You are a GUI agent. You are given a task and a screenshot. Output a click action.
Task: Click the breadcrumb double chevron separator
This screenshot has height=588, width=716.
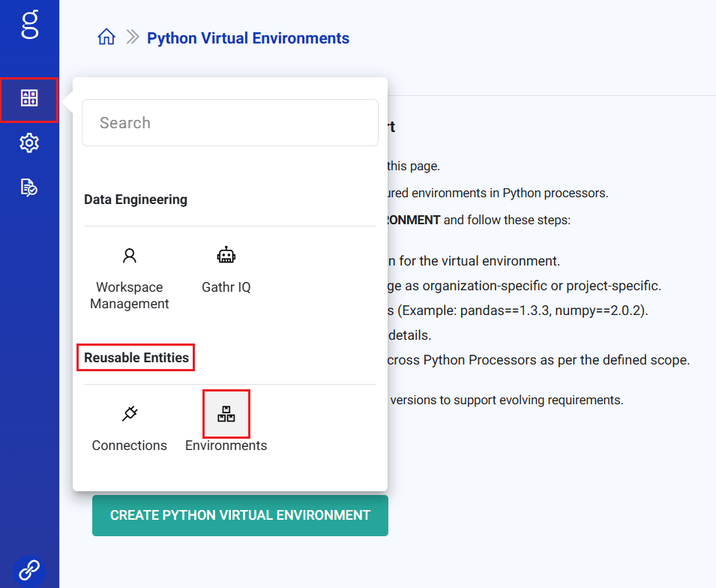click(x=133, y=37)
